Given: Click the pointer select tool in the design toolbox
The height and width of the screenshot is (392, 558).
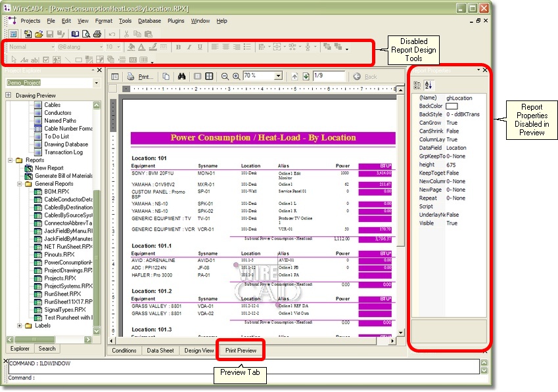Looking at the screenshot, I should 14,60.
